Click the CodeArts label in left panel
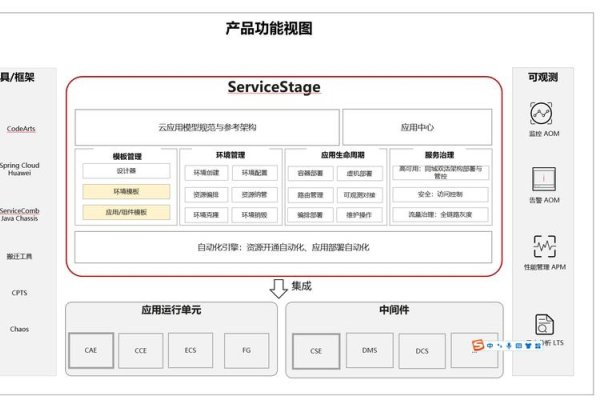The width and height of the screenshot is (600, 400). pyautogui.click(x=21, y=129)
